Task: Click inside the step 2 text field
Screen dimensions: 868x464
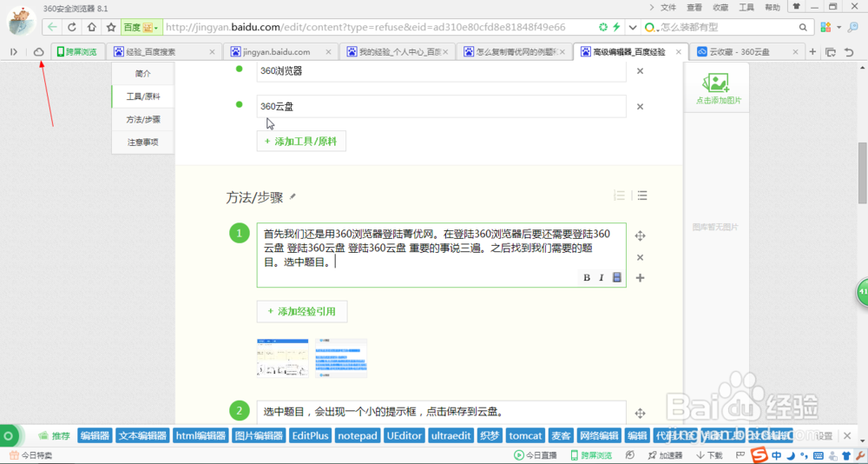Action: pyautogui.click(x=441, y=413)
